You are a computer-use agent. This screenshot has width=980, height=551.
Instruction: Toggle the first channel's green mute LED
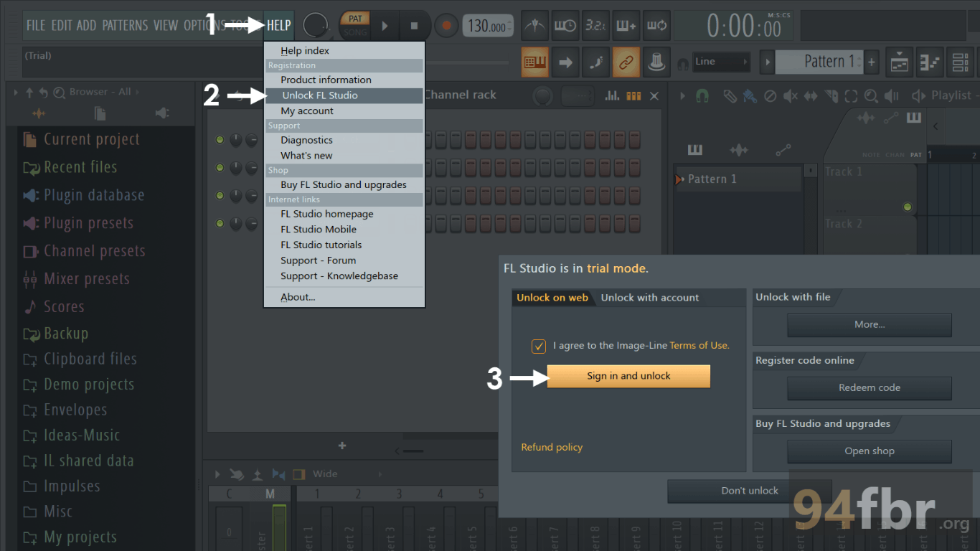click(220, 140)
